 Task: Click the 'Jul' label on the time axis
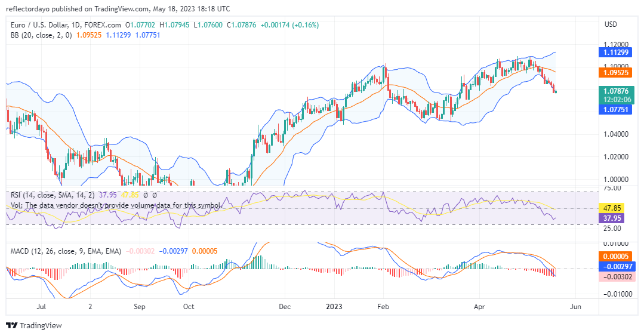[x=41, y=307]
